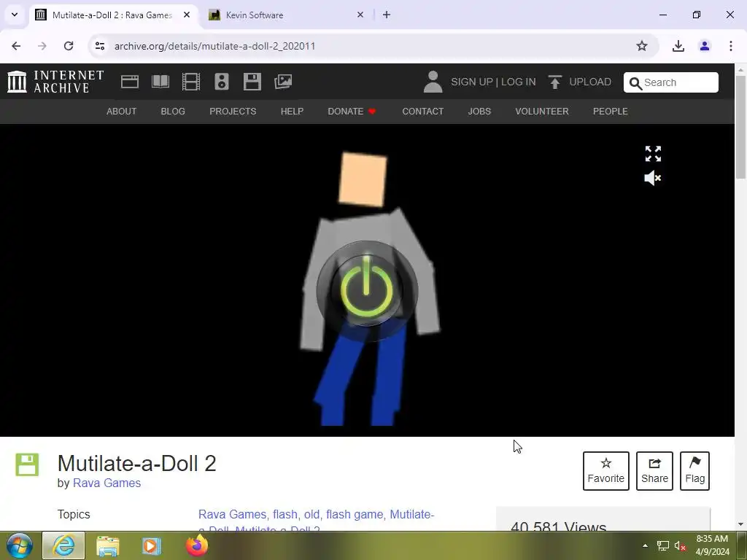Open the JOBS menu item

coord(479,112)
